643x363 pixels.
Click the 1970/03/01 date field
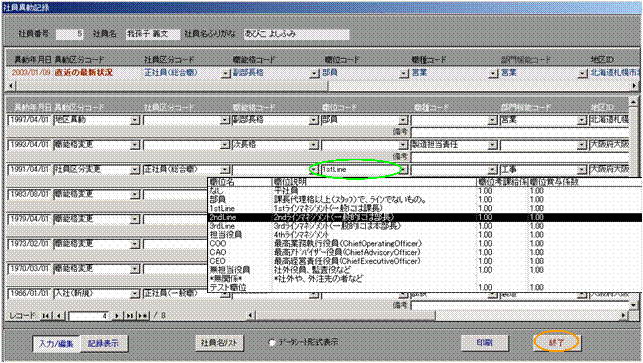(x=30, y=269)
